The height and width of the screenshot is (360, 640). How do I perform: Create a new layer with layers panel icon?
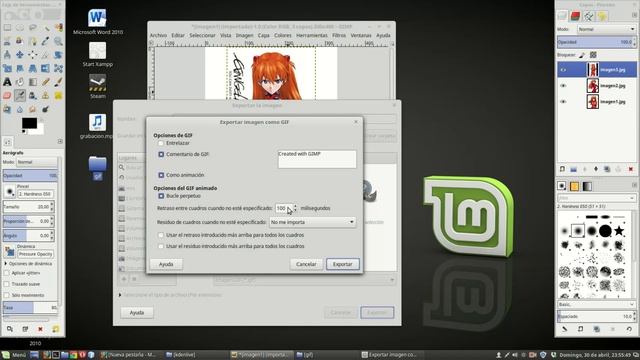point(562,169)
